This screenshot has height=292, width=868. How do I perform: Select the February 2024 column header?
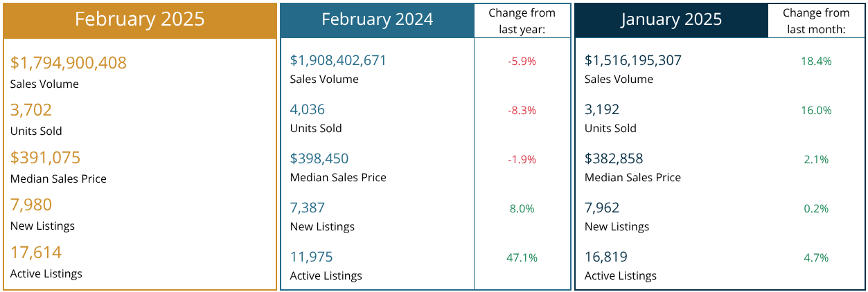(x=377, y=19)
